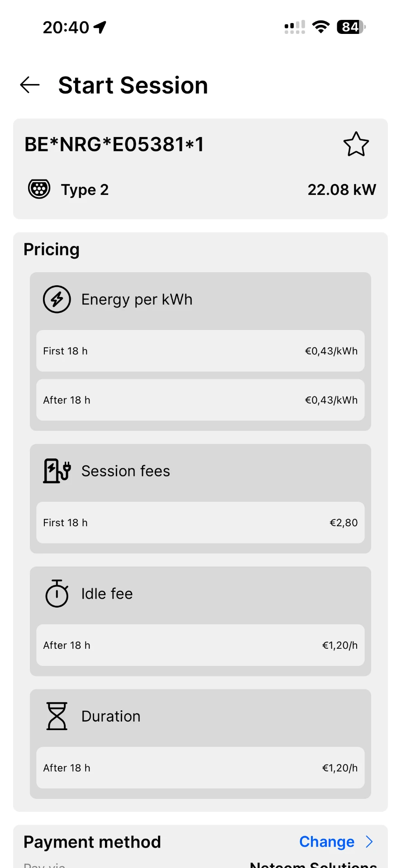Select the Session fees €2,80 row
The width and height of the screenshot is (401, 868).
200,523
